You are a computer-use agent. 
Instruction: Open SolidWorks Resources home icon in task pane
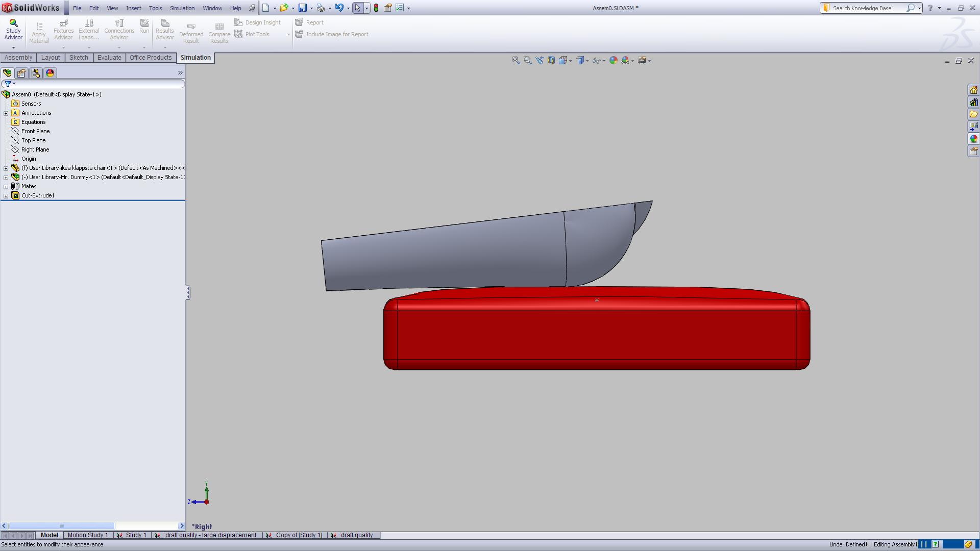coord(973,90)
